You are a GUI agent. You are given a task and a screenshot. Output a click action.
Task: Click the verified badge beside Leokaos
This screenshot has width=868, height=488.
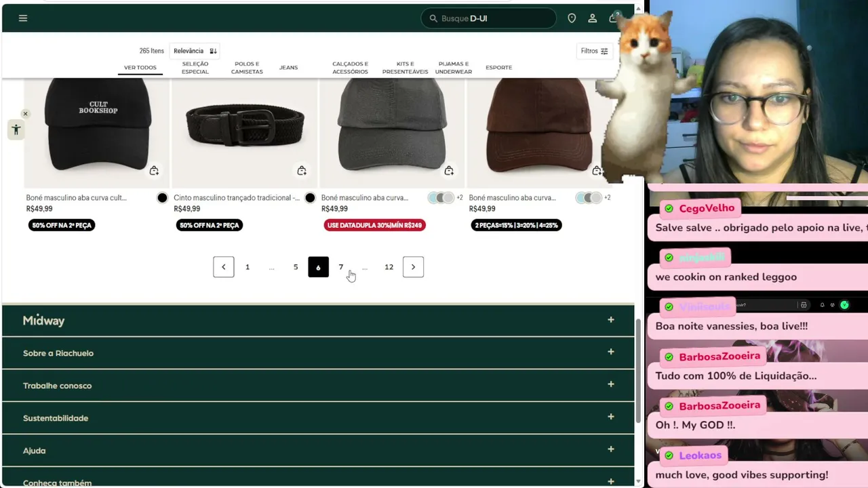669,455
